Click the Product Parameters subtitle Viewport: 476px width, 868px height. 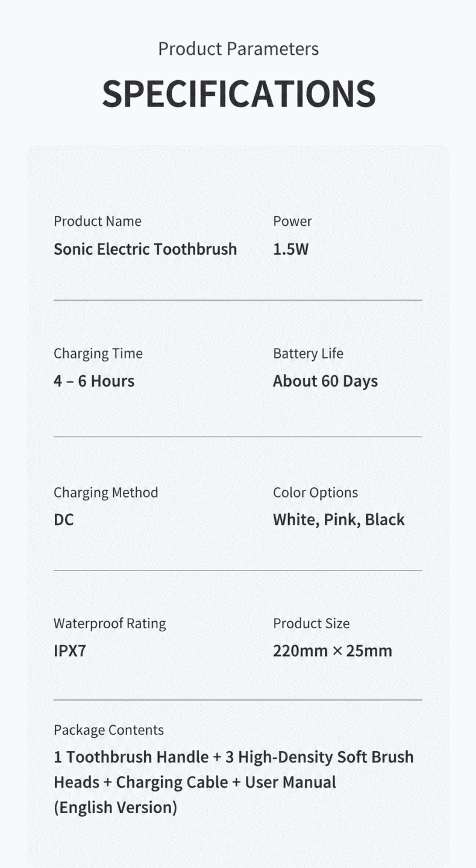[x=239, y=49]
